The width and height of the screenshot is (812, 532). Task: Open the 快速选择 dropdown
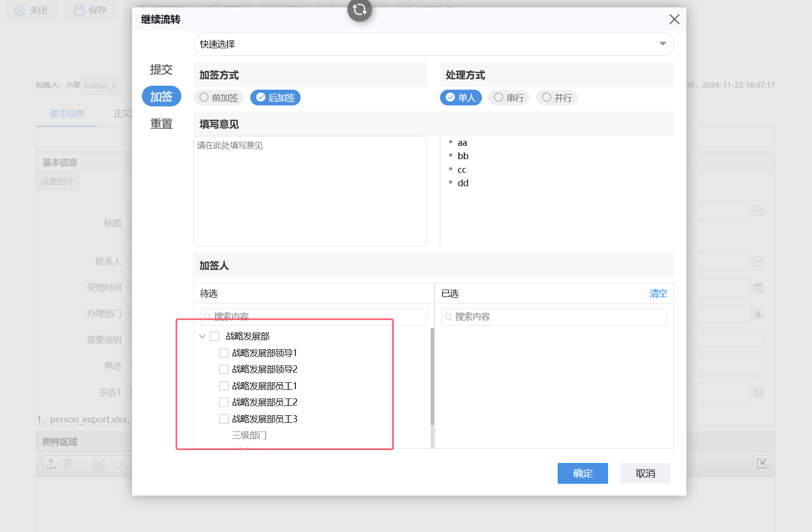pos(434,44)
